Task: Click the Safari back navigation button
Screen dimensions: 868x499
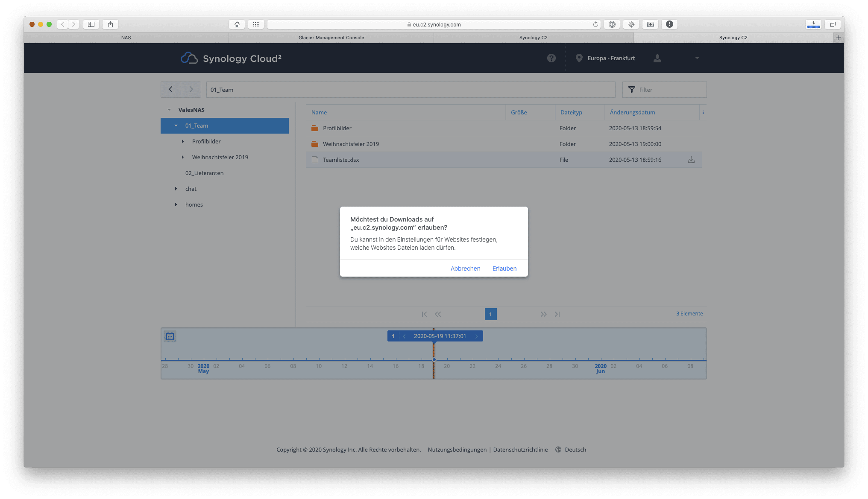Action: 63,24
